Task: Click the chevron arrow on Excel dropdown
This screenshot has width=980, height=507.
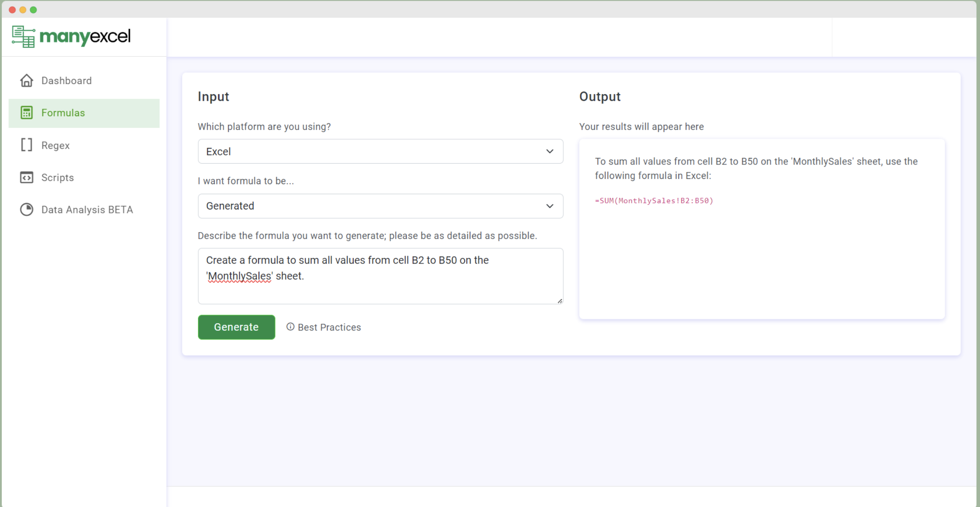Action: (x=550, y=151)
